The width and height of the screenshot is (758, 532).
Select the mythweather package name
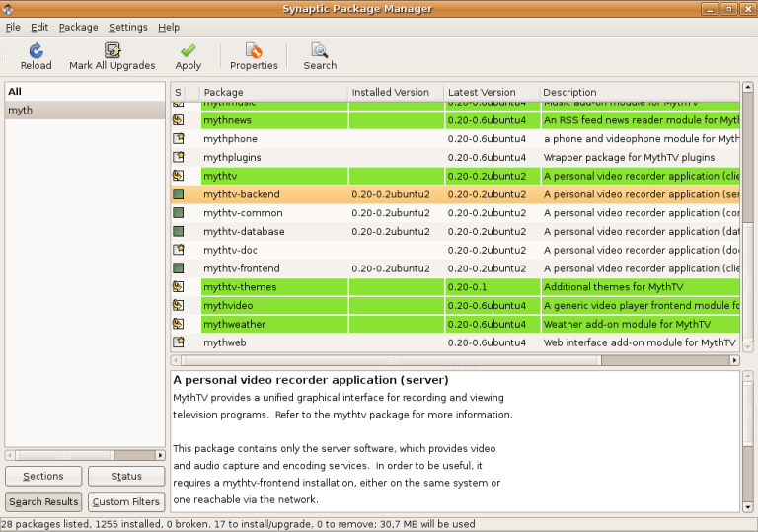[235, 324]
